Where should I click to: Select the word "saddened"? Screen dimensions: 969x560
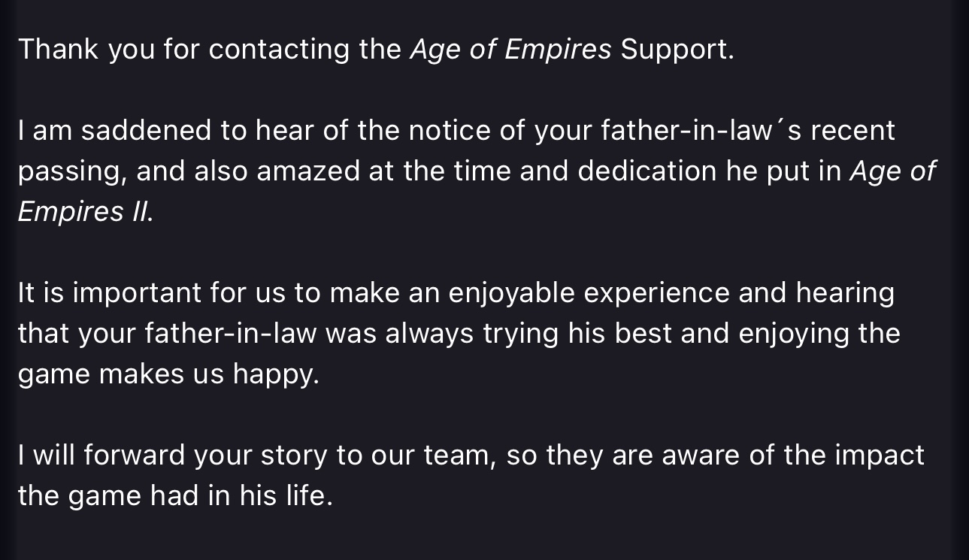(146, 131)
